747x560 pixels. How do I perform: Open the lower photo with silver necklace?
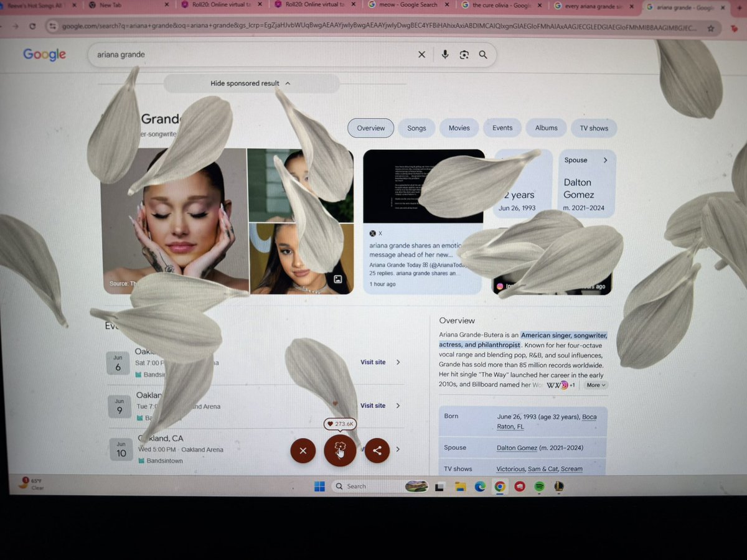pyautogui.click(x=301, y=258)
